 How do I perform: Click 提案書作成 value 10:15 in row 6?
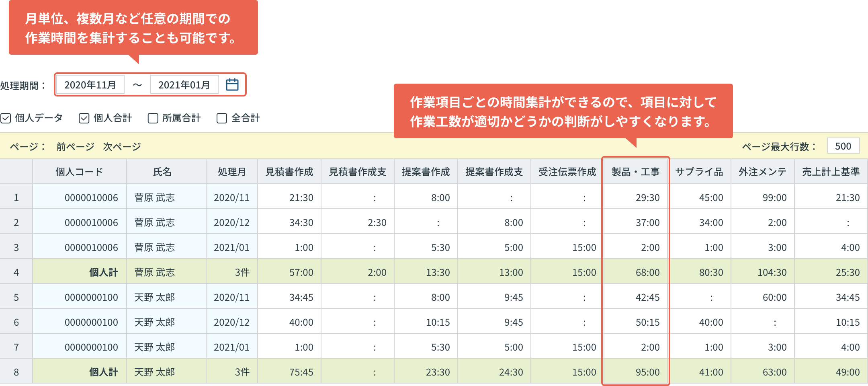pos(438,322)
